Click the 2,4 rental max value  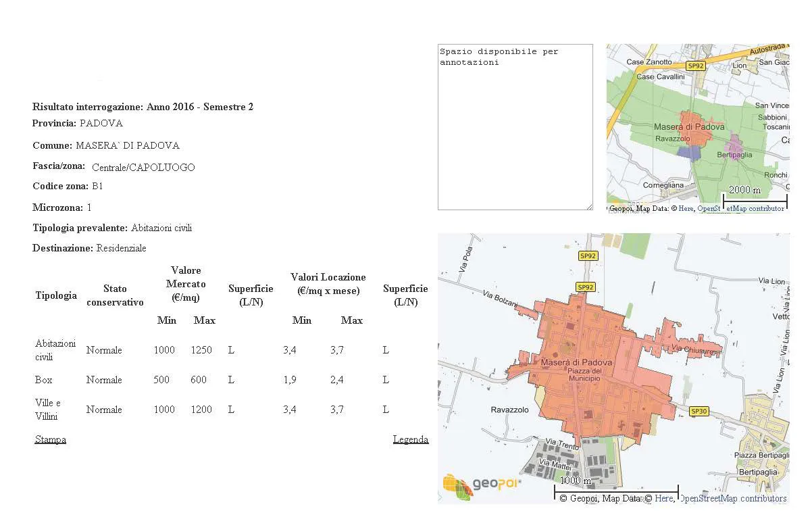(x=336, y=380)
